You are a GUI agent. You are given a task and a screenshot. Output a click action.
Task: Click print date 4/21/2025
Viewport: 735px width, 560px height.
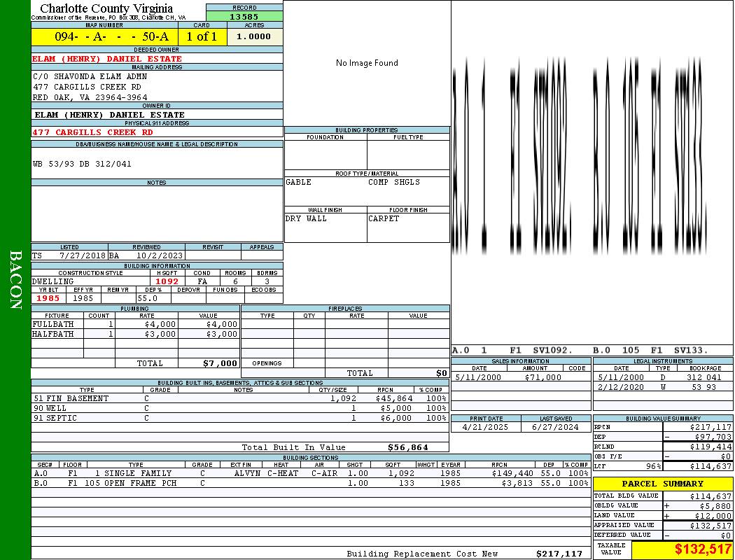pyautogui.click(x=484, y=428)
